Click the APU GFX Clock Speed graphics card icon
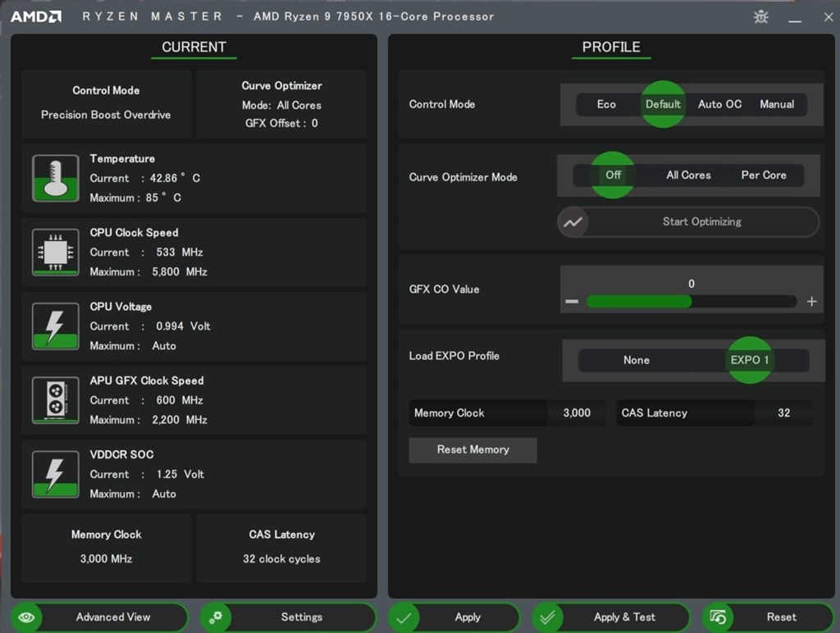The image size is (840, 633). point(55,400)
